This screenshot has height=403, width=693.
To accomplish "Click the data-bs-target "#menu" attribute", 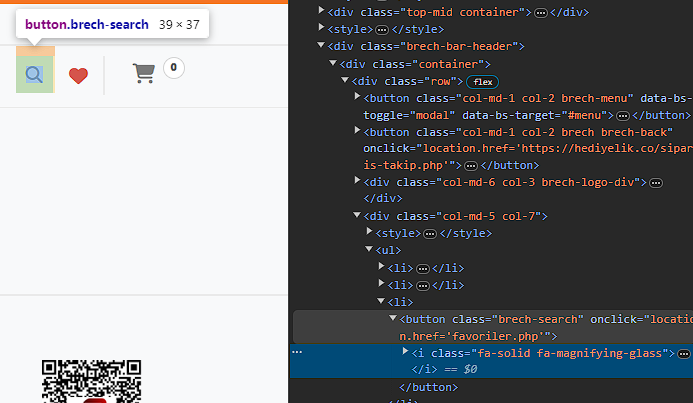I will coord(534,115).
